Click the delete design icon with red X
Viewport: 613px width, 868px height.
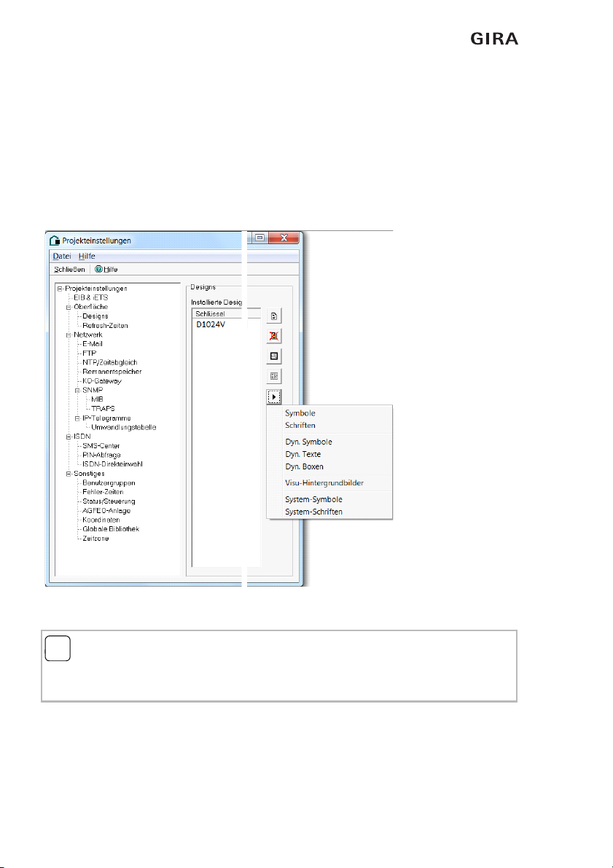(x=274, y=337)
